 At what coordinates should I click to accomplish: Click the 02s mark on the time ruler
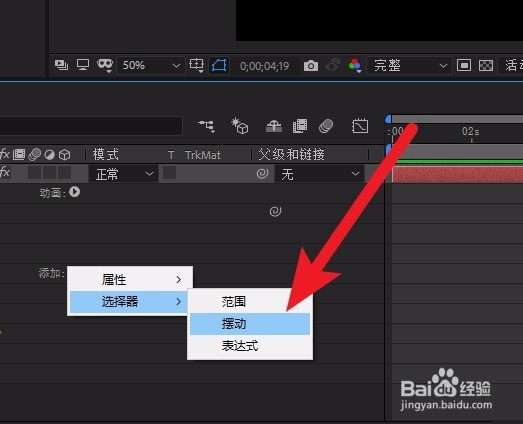pyautogui.click(x=471, y=131)
